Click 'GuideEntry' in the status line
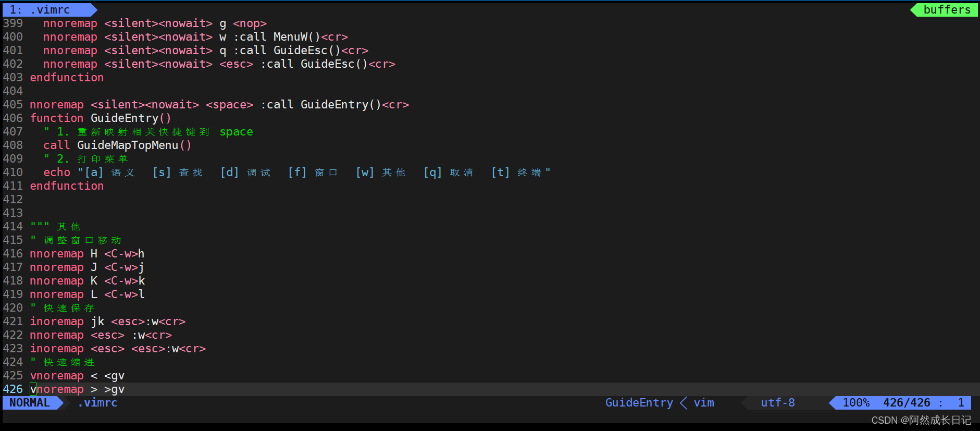 (x=639, y=403)
